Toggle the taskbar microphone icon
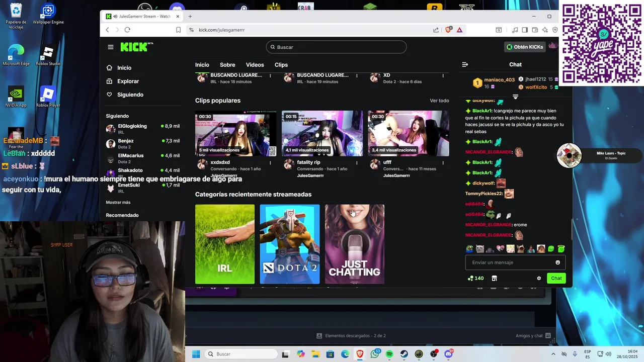Image resolution: width=644 pixels, height=362 pixels. tap(575, 354)
